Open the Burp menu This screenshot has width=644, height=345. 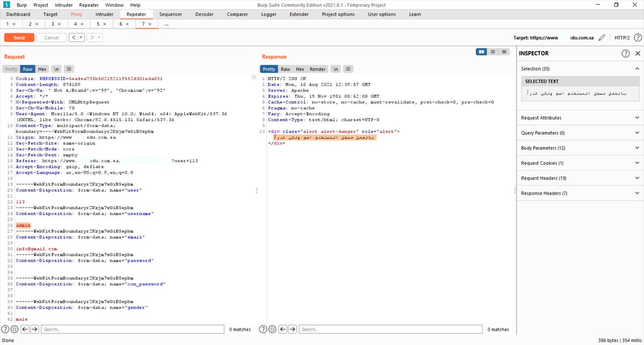pyautogui.click(x=21, y=5)
